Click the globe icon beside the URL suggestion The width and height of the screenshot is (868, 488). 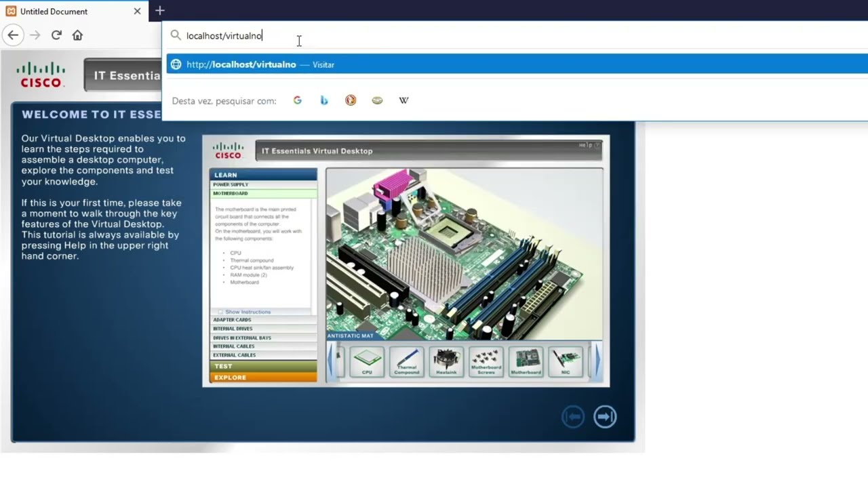pyautogui.click(x=176, y=64)
